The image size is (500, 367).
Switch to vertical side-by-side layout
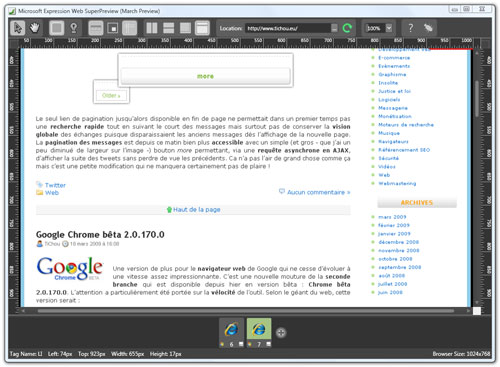[x=152, y=28]
